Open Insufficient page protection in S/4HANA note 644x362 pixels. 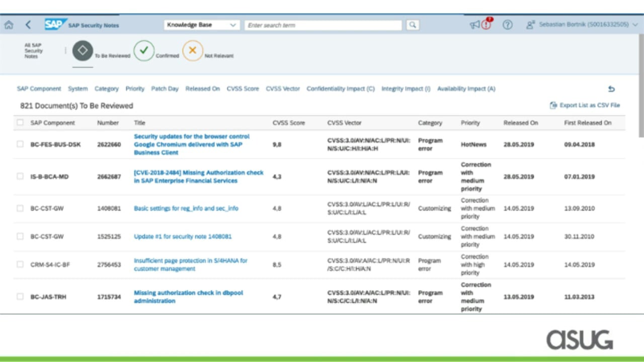(191, 264)
